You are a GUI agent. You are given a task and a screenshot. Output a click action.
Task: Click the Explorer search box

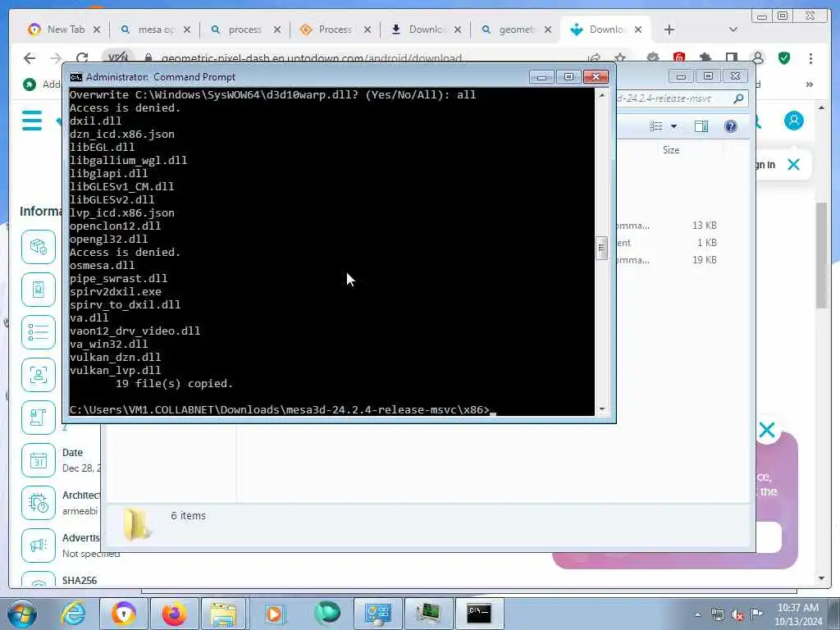tap(682, 98)
